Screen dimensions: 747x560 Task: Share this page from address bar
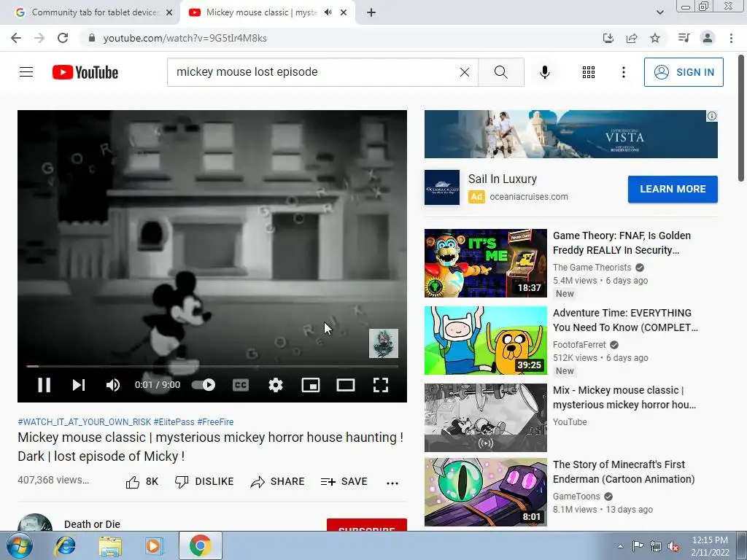pyautogui.click(x=632, y=38)
